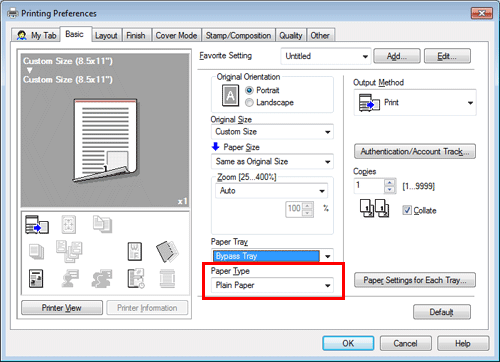Open the Output Method dropdown showing Print

point(415,103)
